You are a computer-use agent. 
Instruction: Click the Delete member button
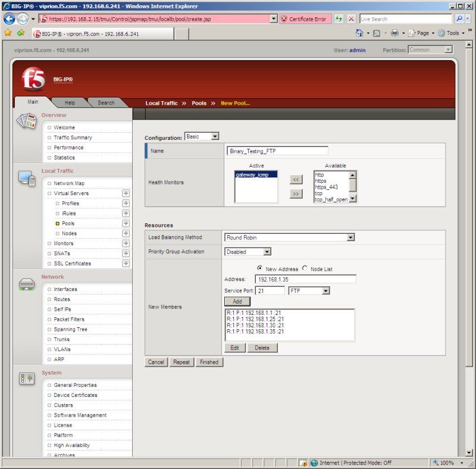(262, 348)
